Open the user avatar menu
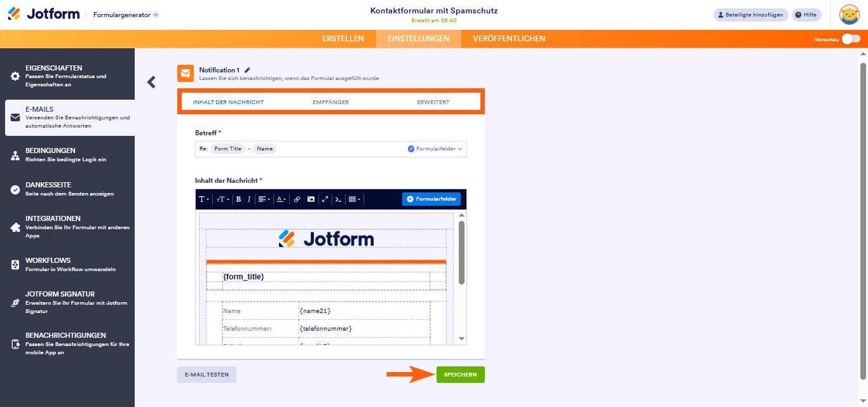This screenshot has width=868, height=407. pos(850,15)
